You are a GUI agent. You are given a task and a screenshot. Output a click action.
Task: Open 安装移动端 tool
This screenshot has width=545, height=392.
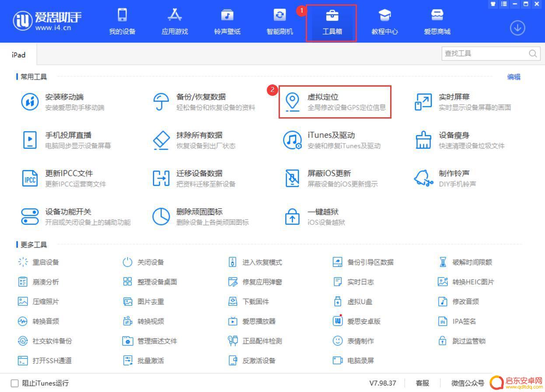[x=63, y=102]
